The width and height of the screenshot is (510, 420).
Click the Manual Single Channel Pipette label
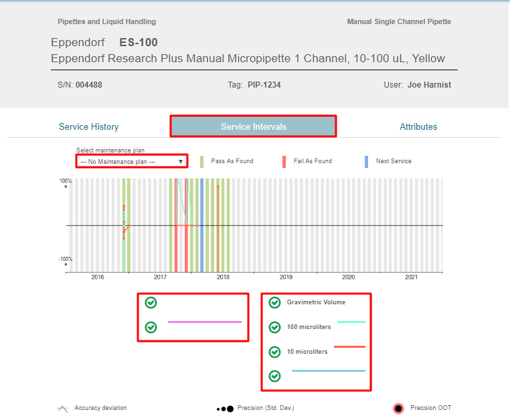[399, 21]
